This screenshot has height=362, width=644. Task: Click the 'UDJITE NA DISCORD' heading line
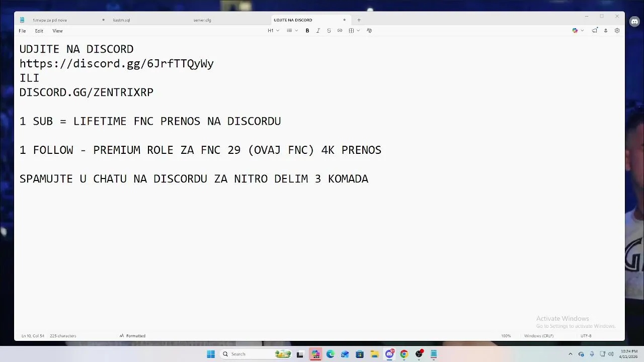tap(76, 49)
